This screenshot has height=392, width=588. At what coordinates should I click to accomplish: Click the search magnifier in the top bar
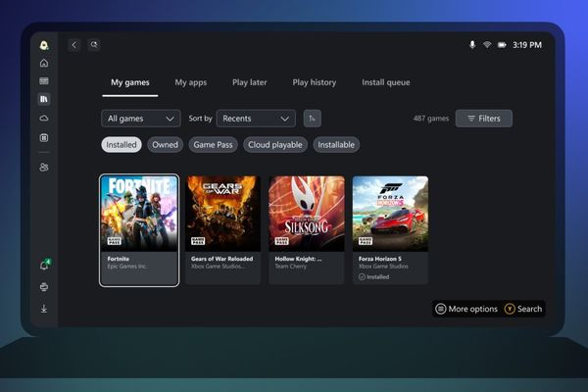click(x=94, y=45)
